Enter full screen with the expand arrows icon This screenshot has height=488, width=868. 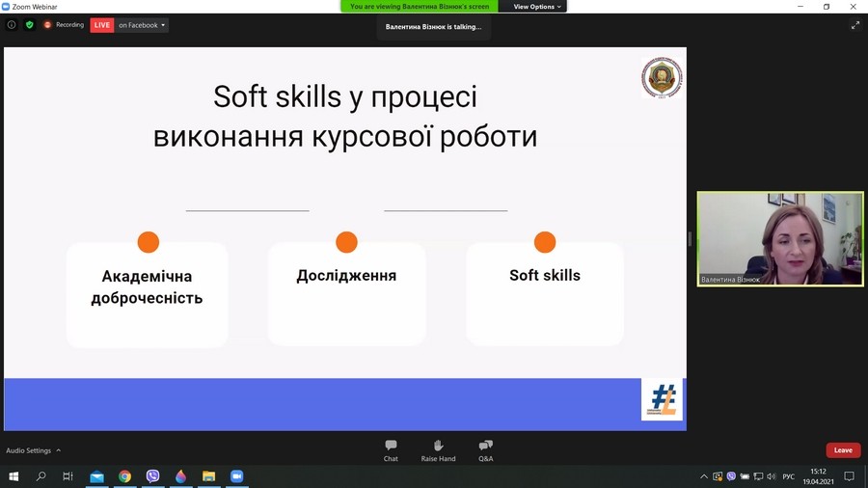(855, 25)
